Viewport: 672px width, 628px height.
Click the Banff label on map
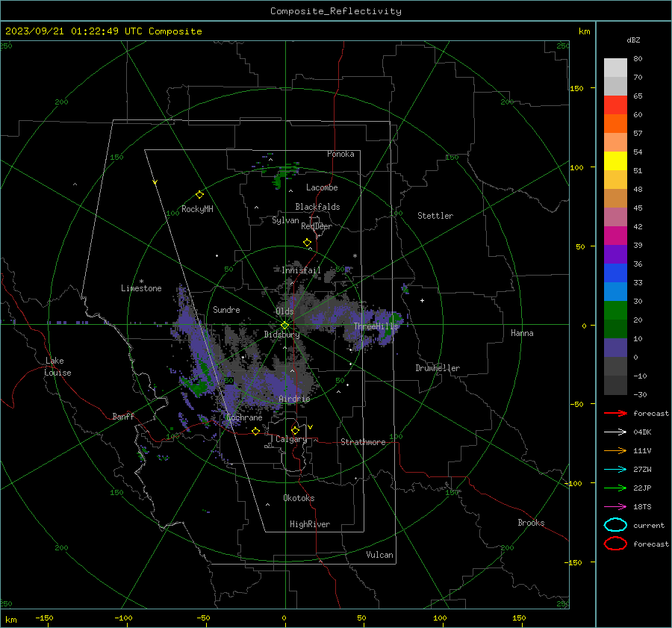(x=123, y=416)
